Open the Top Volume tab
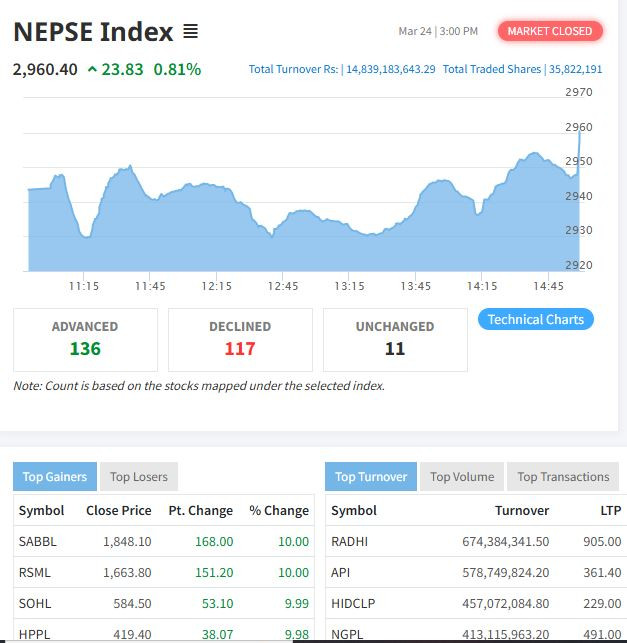 462,477
